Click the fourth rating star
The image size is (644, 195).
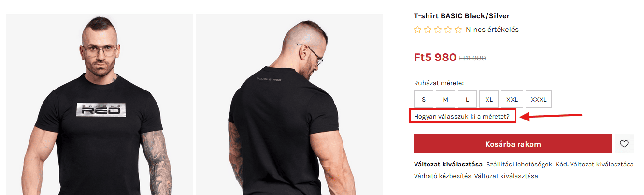[448, 30]
